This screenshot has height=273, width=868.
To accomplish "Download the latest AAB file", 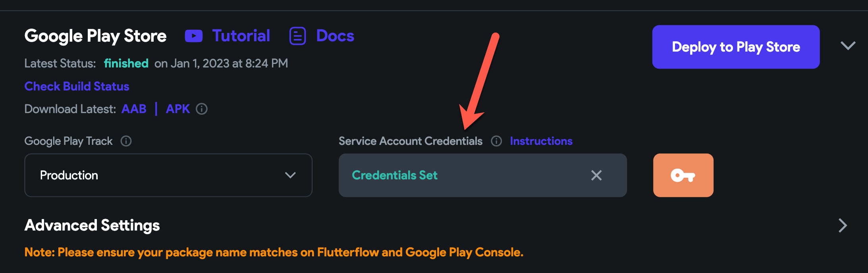I will coord(134,109).
